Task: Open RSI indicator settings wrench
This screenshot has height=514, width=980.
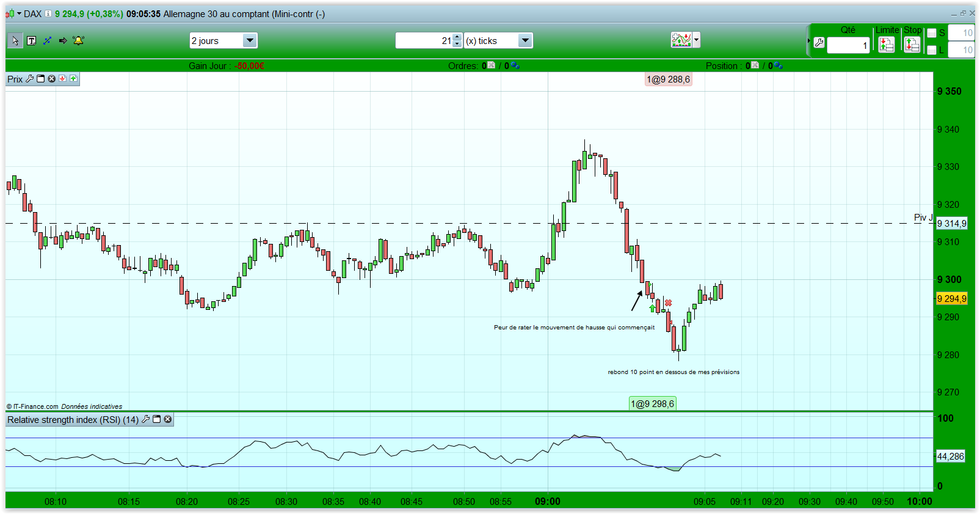Action: point(145,419)
